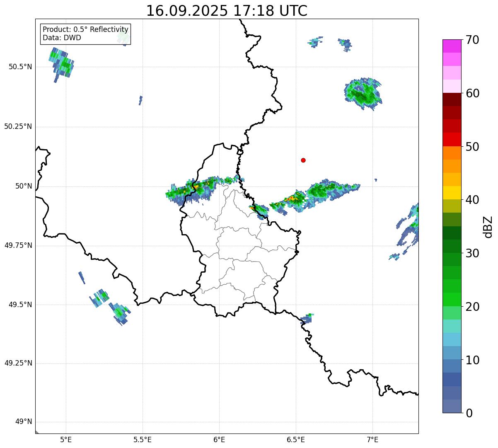Pick the magenta segment at top of colorbar
Image resolution: width=498 pixels, height=448 pixels.
click(x=452, y=46)
